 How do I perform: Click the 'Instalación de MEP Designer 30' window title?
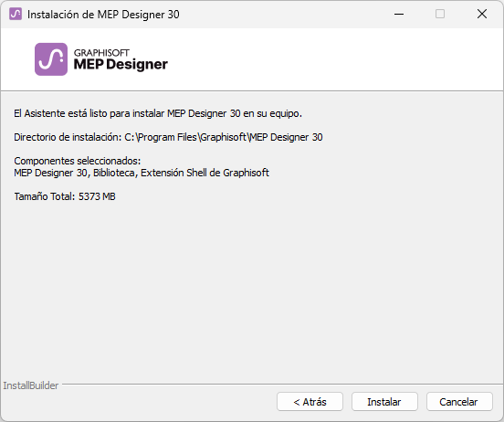point(103,15)
